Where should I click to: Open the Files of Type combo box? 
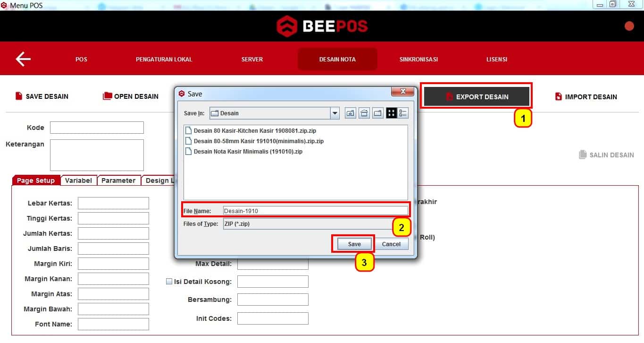pyautogui.click(x=315, y=224)
